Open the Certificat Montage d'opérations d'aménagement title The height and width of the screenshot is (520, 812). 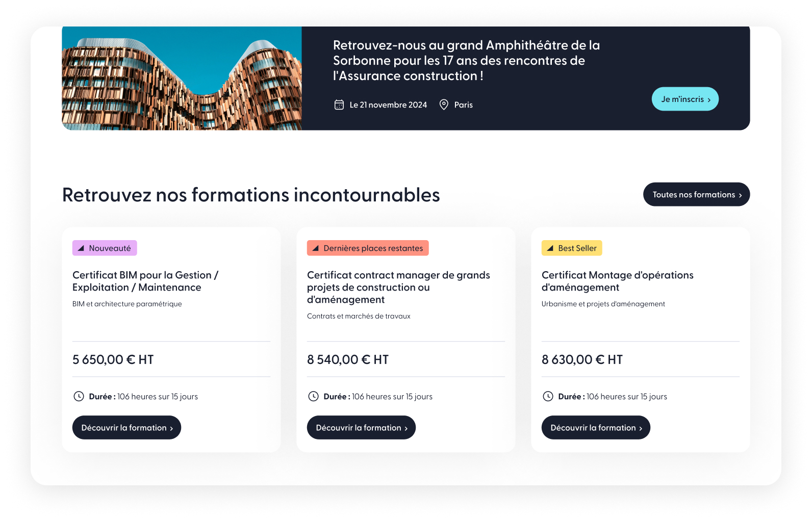click(617, 281)
